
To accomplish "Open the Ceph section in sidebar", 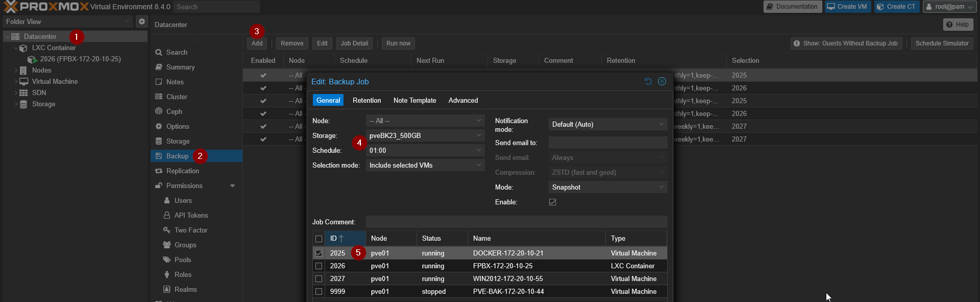I will (x=174, y=111).
